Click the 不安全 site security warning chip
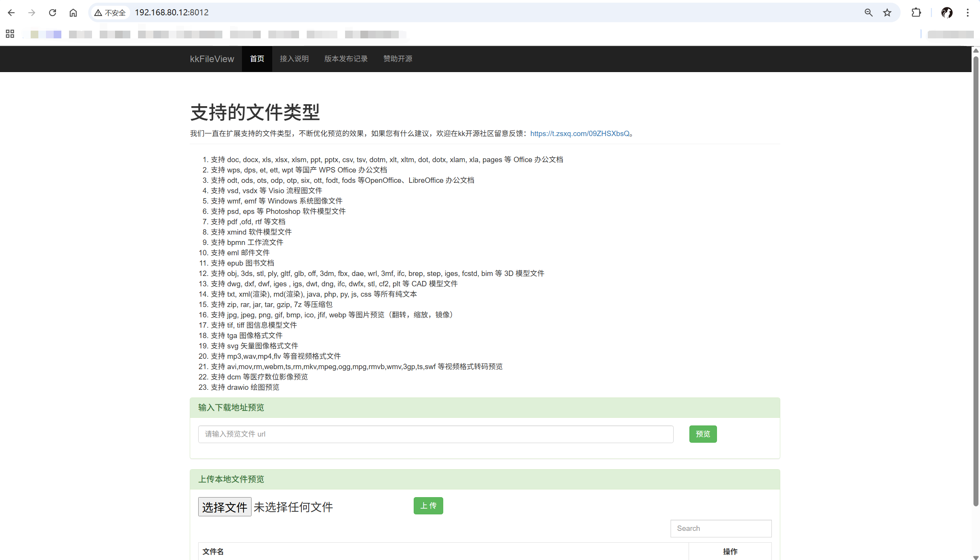The width and height of the screenshot is (980, 560). pyautogui.click(x=110, y=13)
